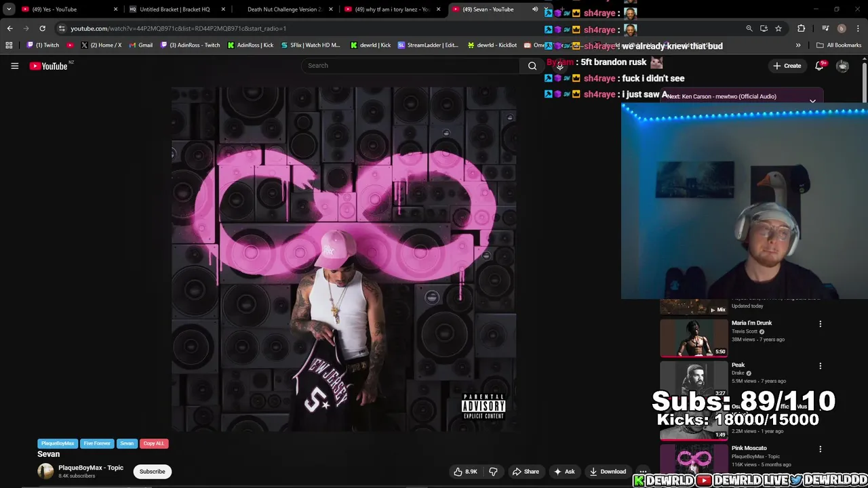Subscribe to PlaqueBoyMax - Topic
The width and height of the screenshot is (868, 488).
(152, 472)
